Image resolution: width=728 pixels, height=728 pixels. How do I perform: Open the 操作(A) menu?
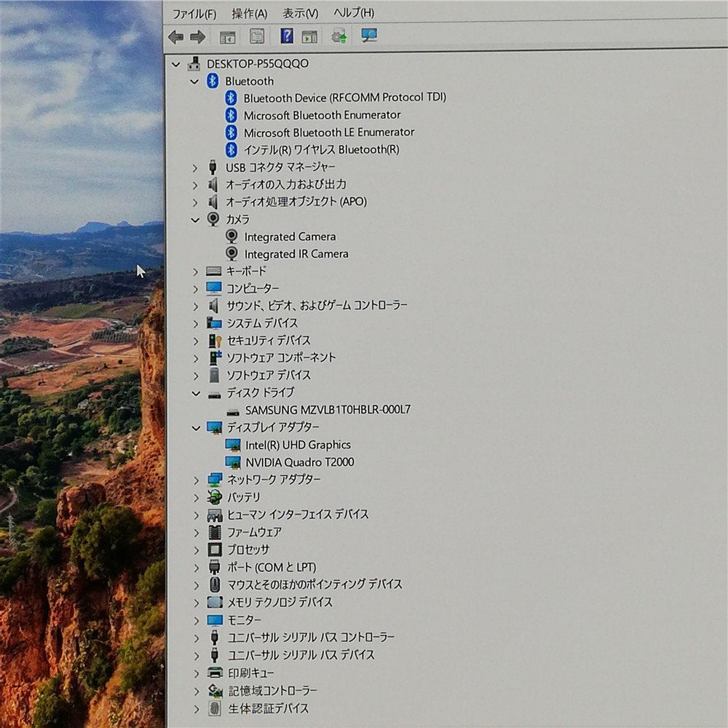[x=249, y=13]
